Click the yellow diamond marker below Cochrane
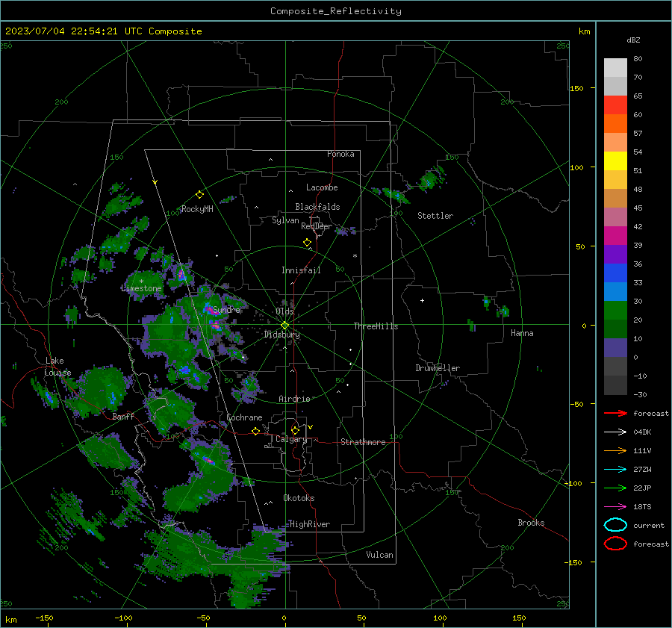 click(256, 431)
